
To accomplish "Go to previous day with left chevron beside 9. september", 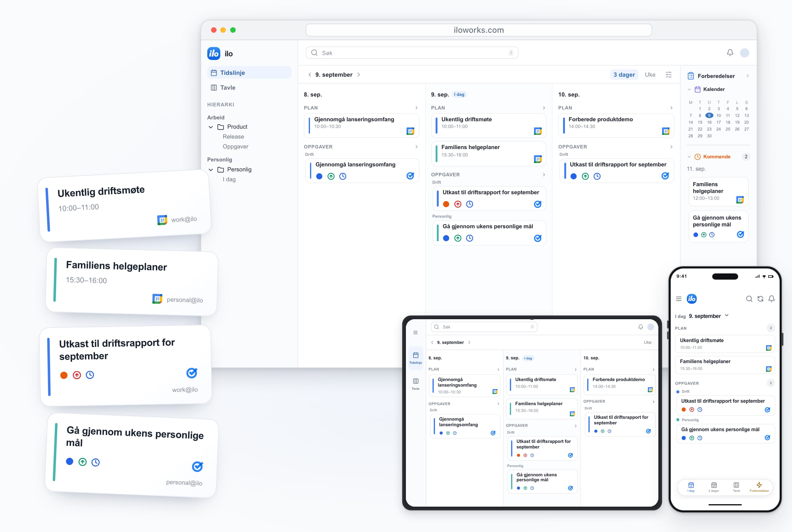I will (309, 75).
